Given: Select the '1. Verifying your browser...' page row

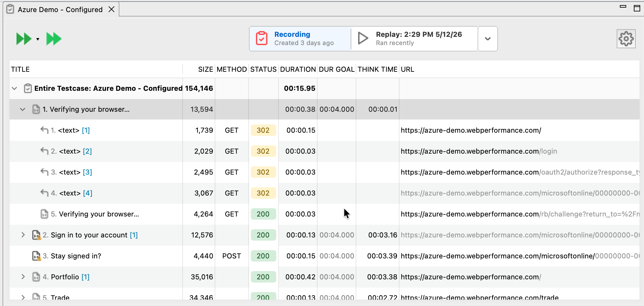Looking at the screenshot, I should 325,109.
